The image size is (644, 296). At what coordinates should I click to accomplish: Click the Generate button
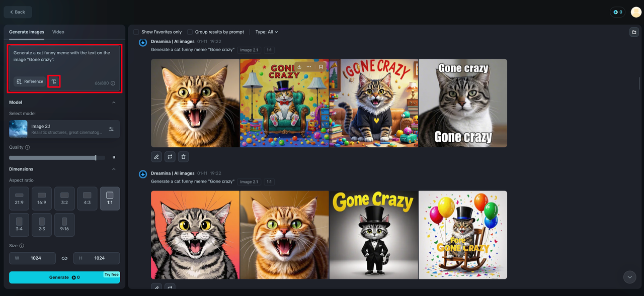point(64,277)
